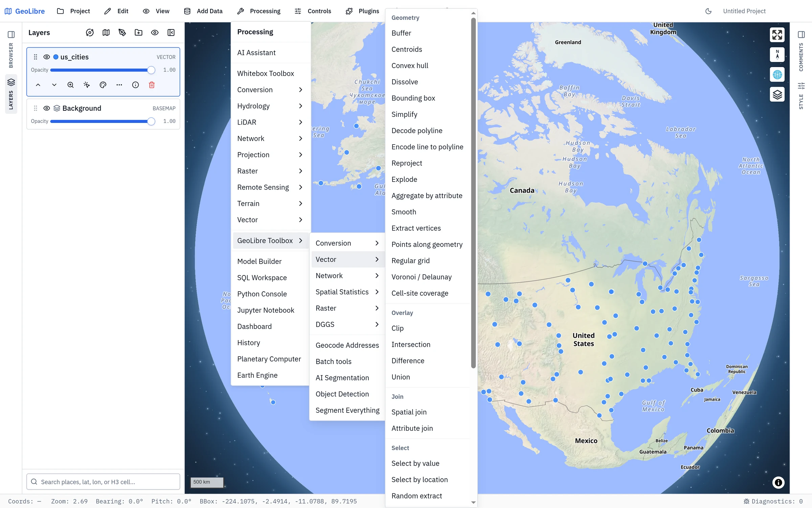812x508 pixels.
Task: Click the Diagnostics bug icon
Action: 746,501
